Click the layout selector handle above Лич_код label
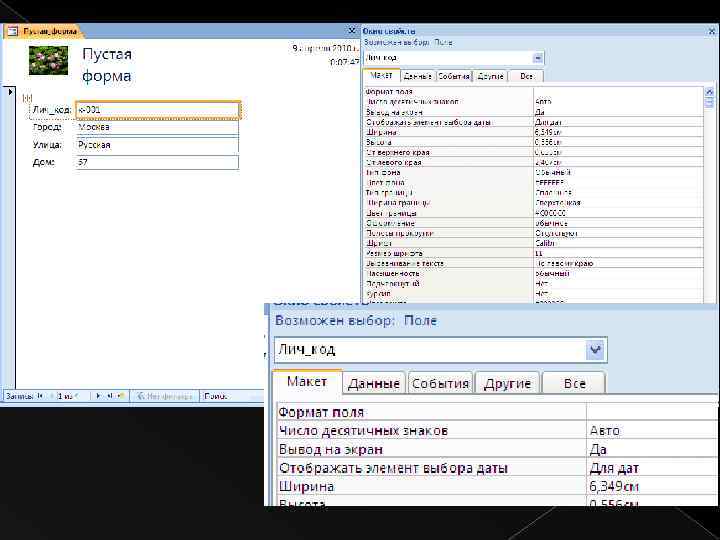This screenshot has width=720, height=540. click(27, 98)
